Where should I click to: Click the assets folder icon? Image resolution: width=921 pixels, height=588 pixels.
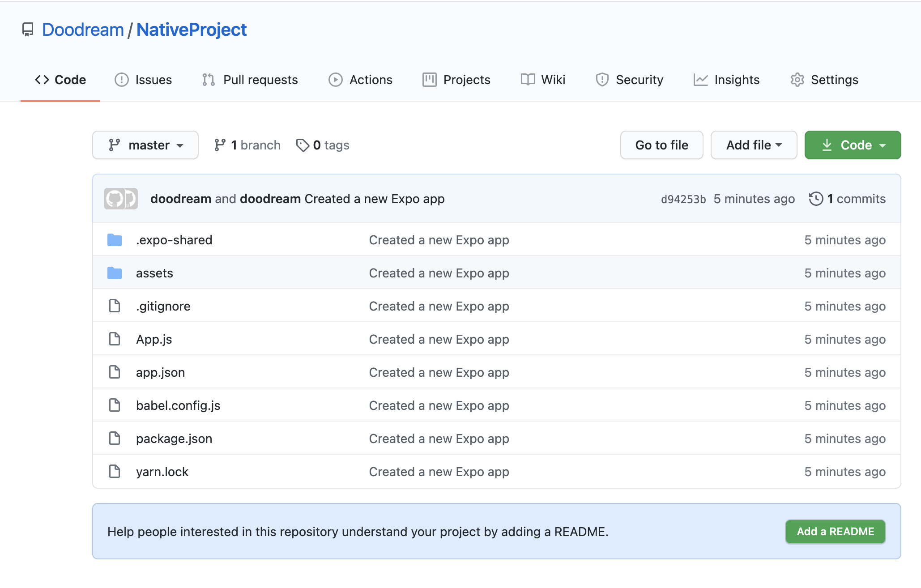pyautogui.click(x=115, y=273)
